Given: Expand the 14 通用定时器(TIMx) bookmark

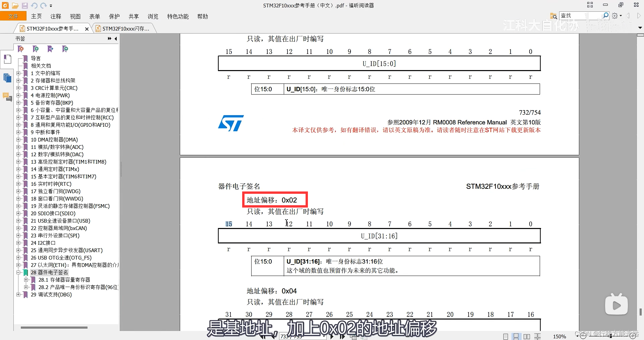Looking at the screenshot, I should (18, 169).
